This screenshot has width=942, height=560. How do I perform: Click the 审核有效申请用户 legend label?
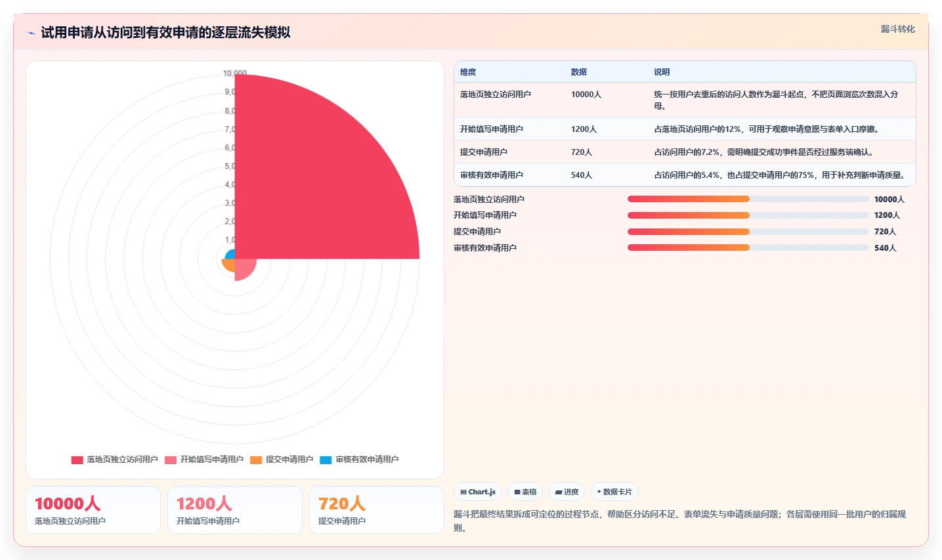click(x=367, y=460)
